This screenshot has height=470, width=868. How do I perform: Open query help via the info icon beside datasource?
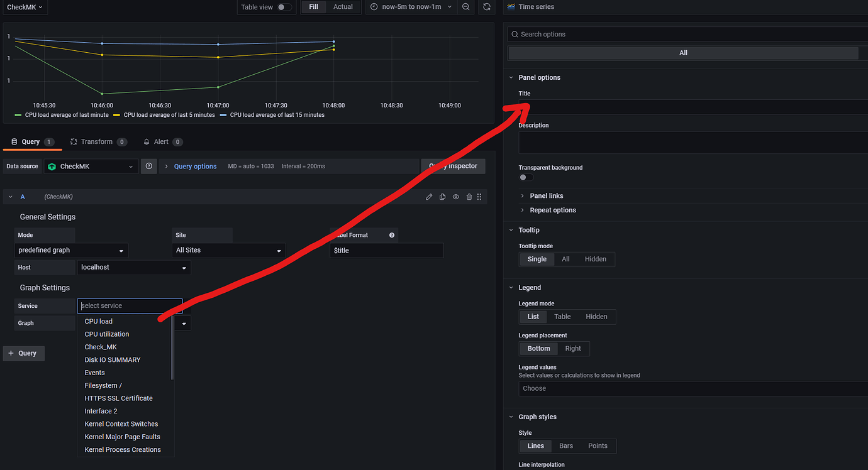tap(148, 166)
